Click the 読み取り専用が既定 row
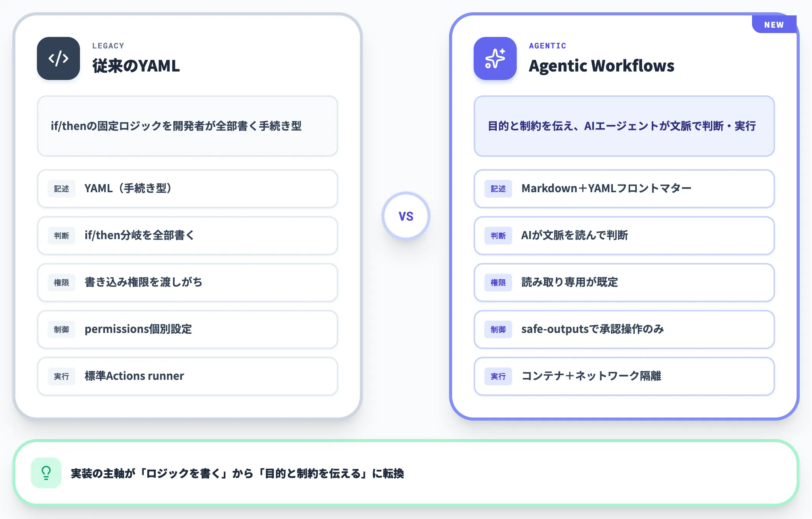The image size is (812, 519). coord(624,283)
